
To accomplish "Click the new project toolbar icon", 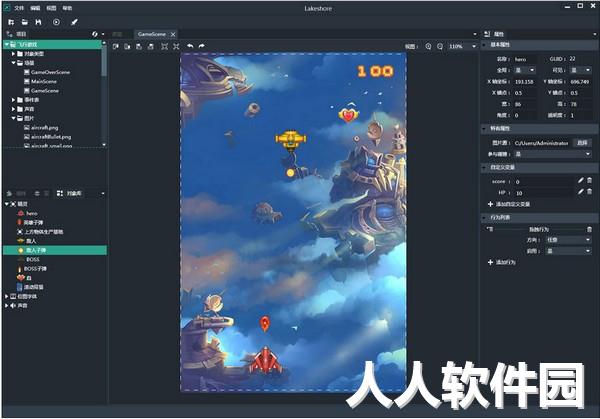I will (11, 22).
